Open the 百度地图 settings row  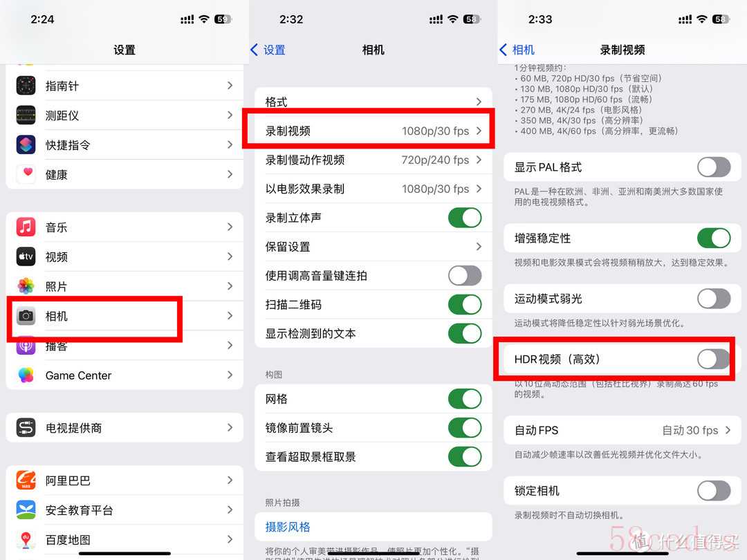coord(124,539)
